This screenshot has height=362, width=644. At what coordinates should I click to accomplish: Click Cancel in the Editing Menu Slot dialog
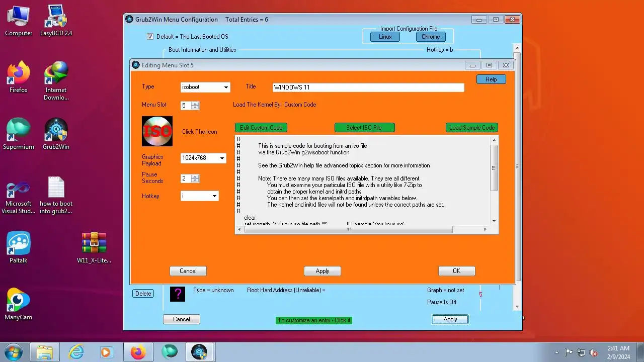pyautogui.click(x=188, y=271)
